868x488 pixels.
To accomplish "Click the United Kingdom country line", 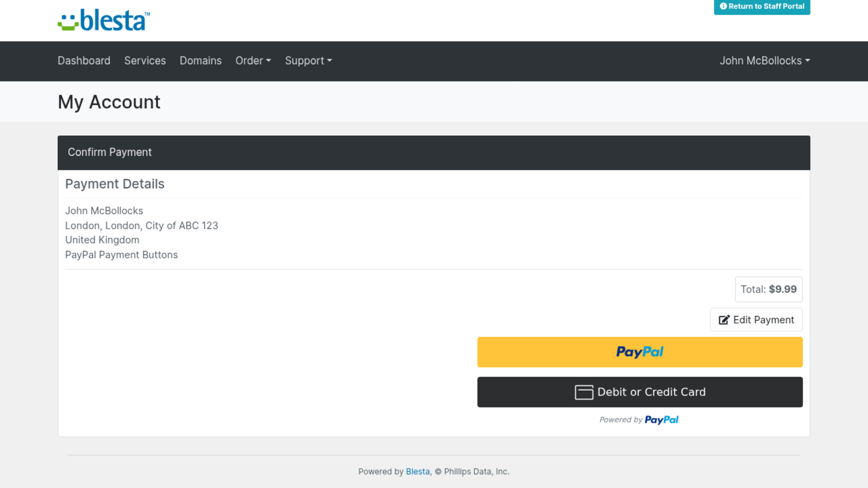I will click(102, 240).
